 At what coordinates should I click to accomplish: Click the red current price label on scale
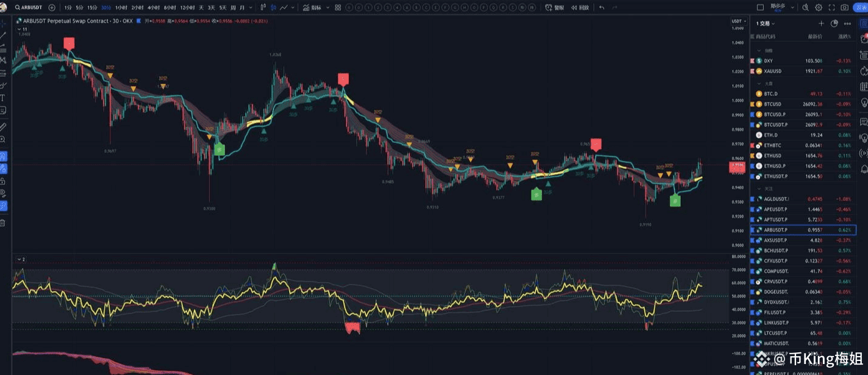pyautogui.click(x=738, y=169)
